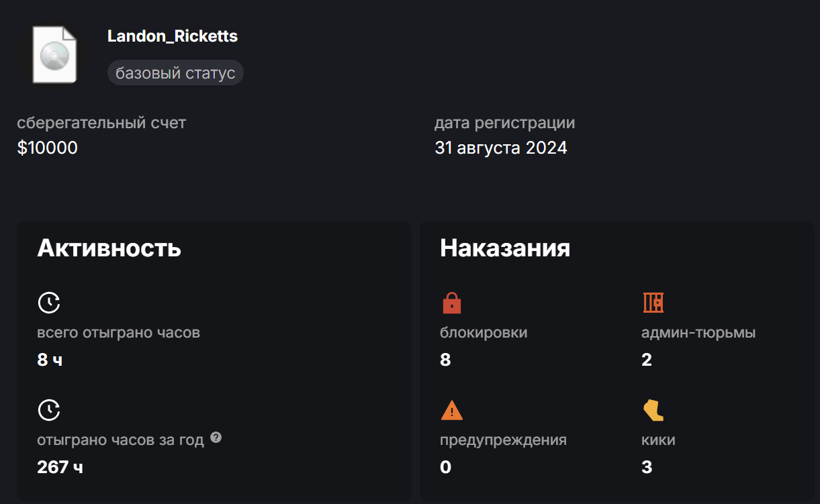This screenshot has height=504, width=820.
Task: Click the help question mark icon
Action: [216, 438]
